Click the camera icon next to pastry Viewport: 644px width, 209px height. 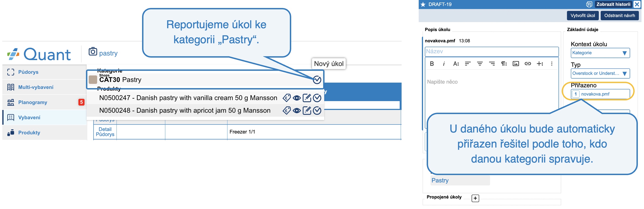pos(93,51)
